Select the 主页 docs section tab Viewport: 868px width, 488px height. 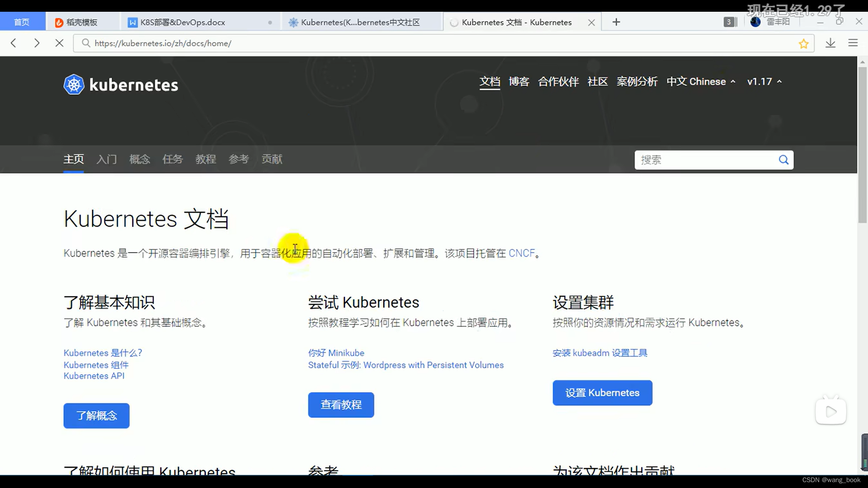74,159
